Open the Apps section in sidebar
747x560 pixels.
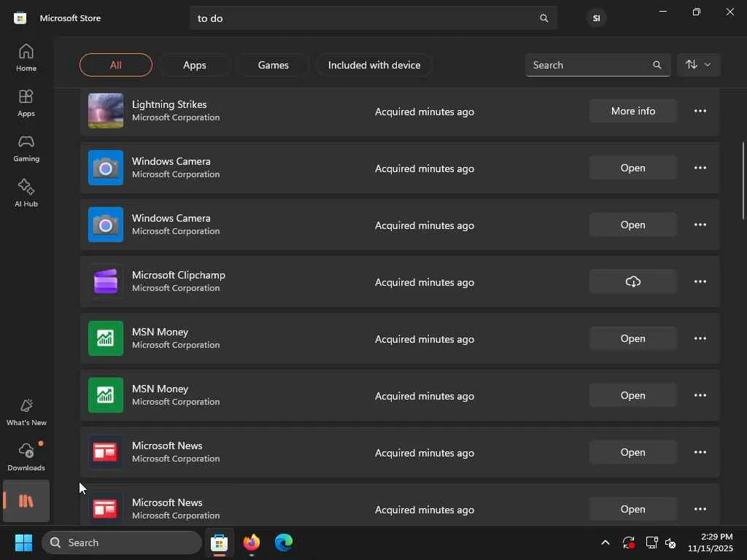point(26,103)
